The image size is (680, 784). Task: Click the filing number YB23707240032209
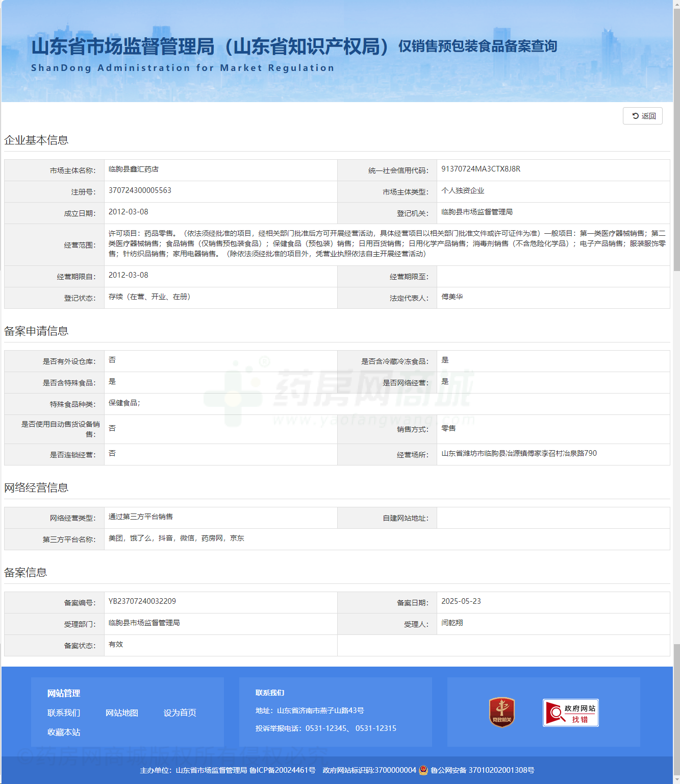click(x=142, y=601)
